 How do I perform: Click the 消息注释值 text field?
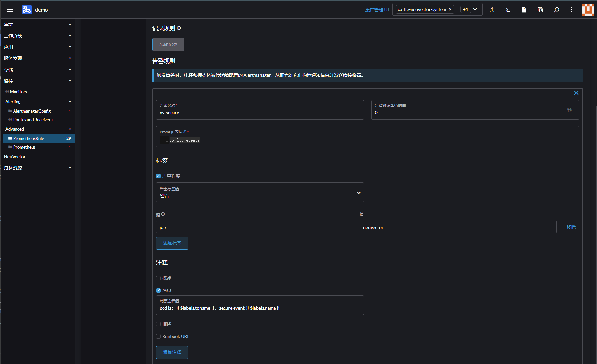click(x=260, y=305)
